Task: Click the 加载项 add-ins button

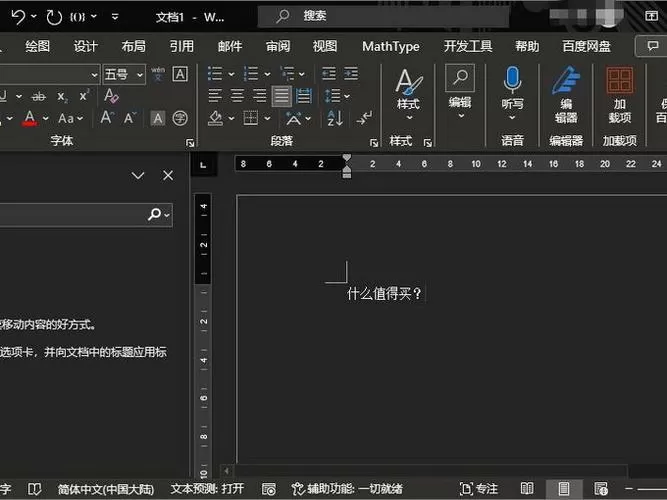Action: click(x=619, y=94)
